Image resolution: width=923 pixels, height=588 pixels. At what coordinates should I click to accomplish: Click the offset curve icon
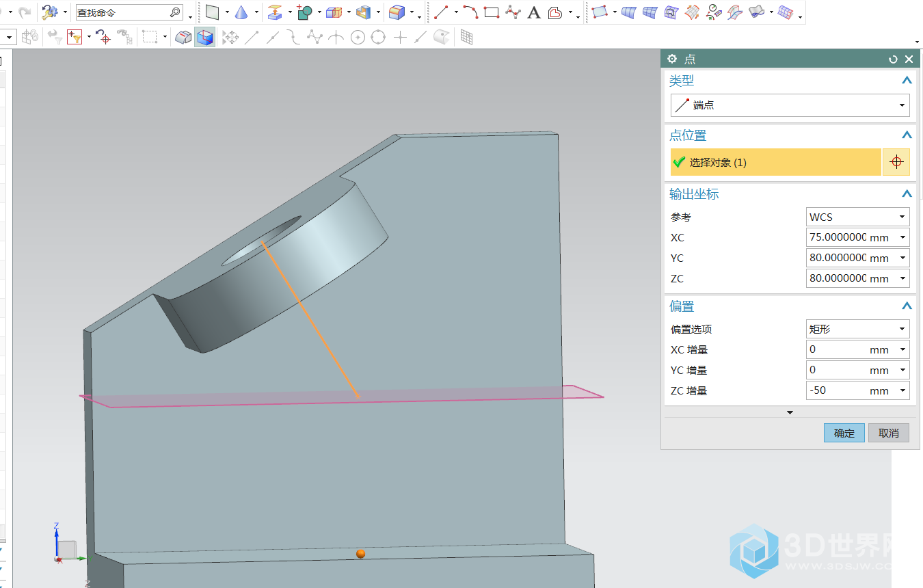click(556, 12)
